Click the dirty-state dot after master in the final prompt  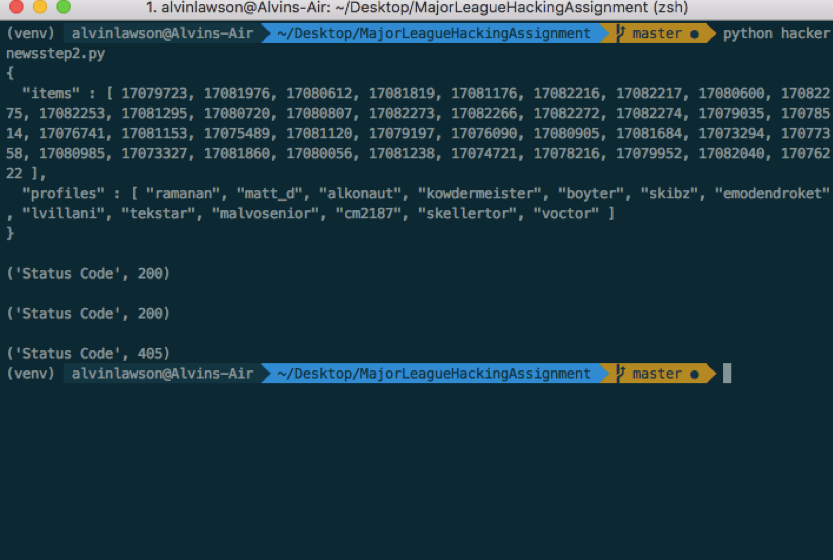pos(694,375)
